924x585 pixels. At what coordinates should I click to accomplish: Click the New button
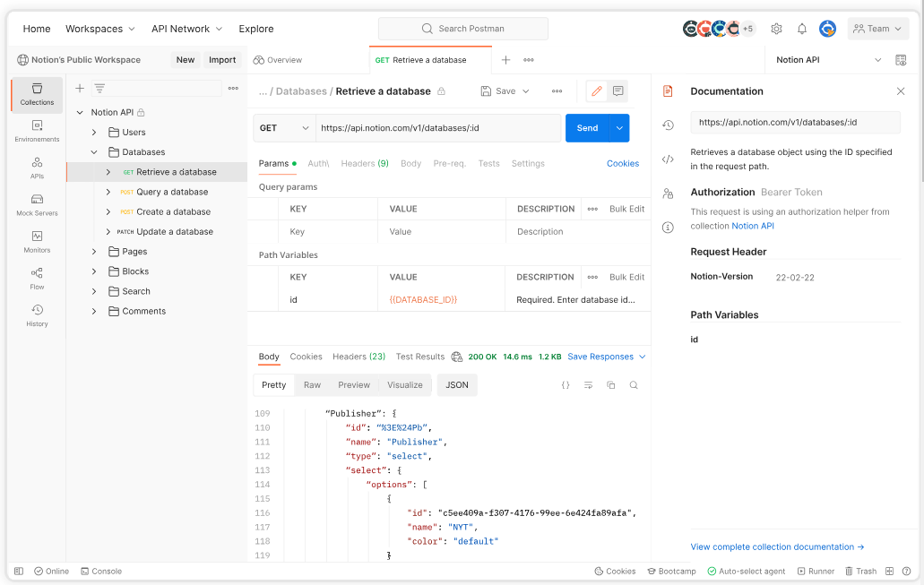185,60
